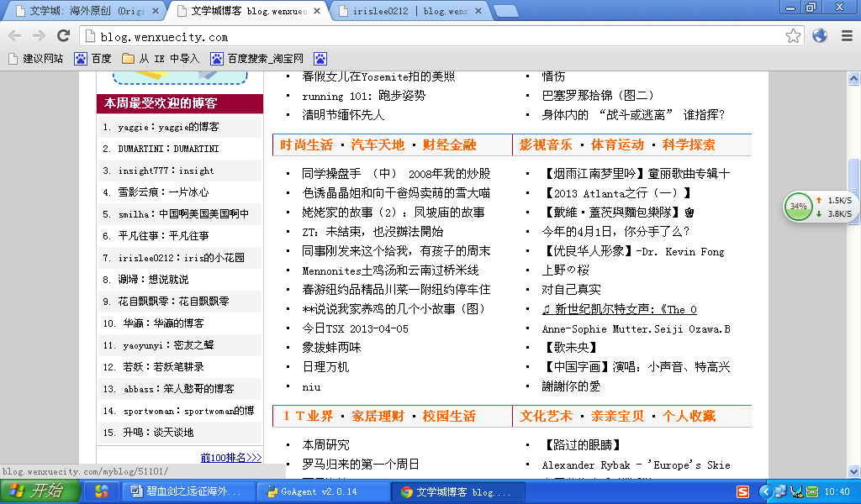The width and height of the screenshot is (861, 504).
Task: Expand hidden system tray icons arrow
Action: 764,491
